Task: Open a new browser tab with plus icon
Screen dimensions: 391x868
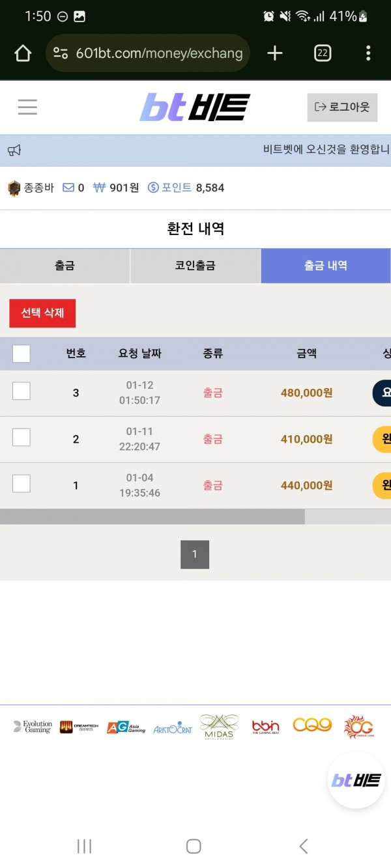Action: (275, 53)
